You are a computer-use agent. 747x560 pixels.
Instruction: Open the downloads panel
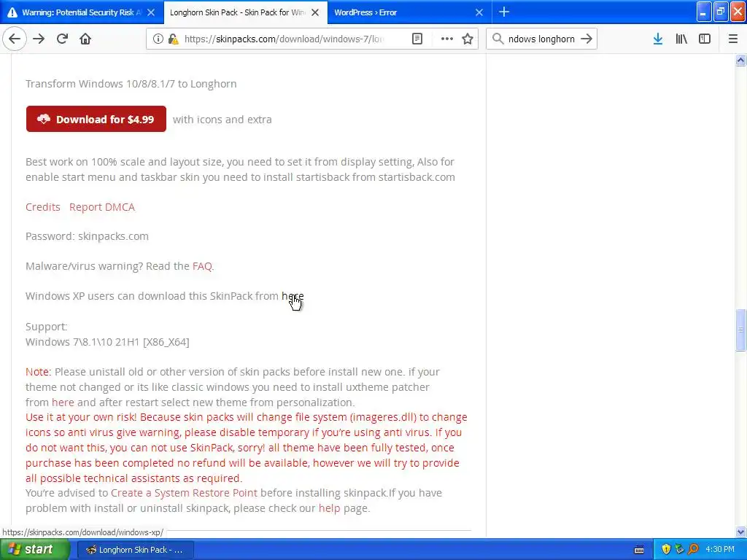[x=658, y=39]
